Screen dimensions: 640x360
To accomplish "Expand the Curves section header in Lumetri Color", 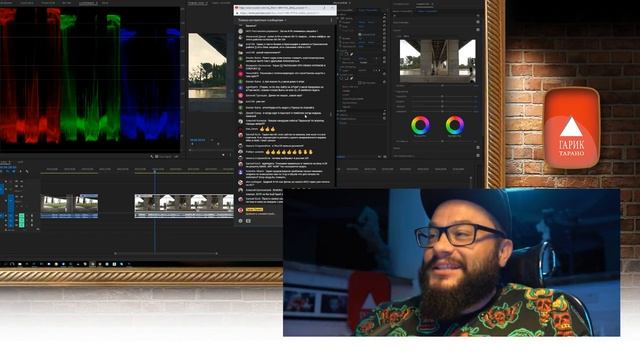I will [398, 148].
